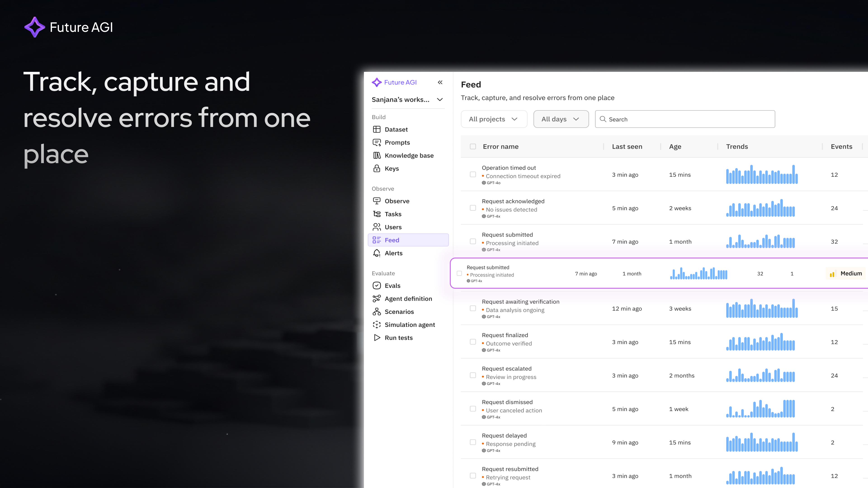The height and width of the screenshot is (488, 868).
Task: Open the All projects dropdown
Action: pyautogui.click(x=494, y=119)
